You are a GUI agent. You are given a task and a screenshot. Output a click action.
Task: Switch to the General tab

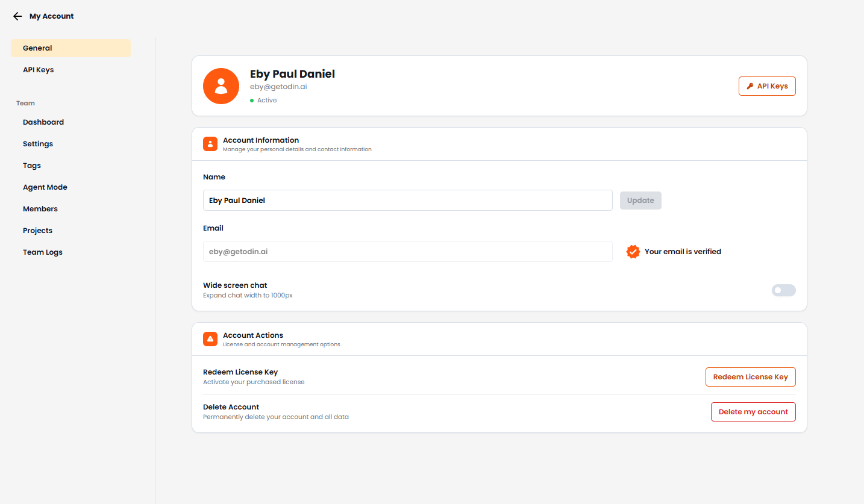click(x=37, y=48)
